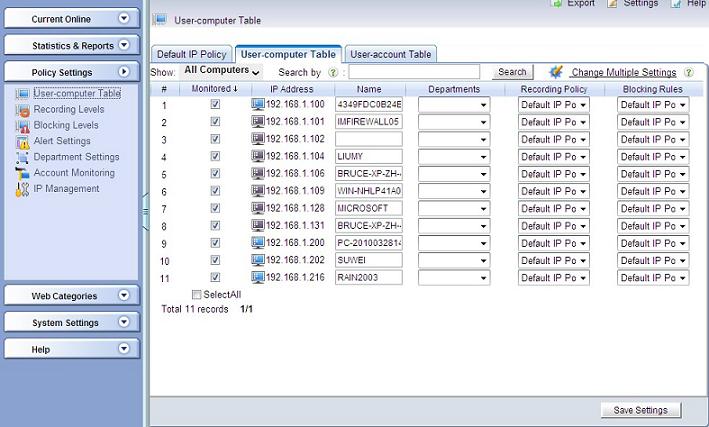Click the Save Settings button
This screenshot has width=709, height=427.
point(640,410)
